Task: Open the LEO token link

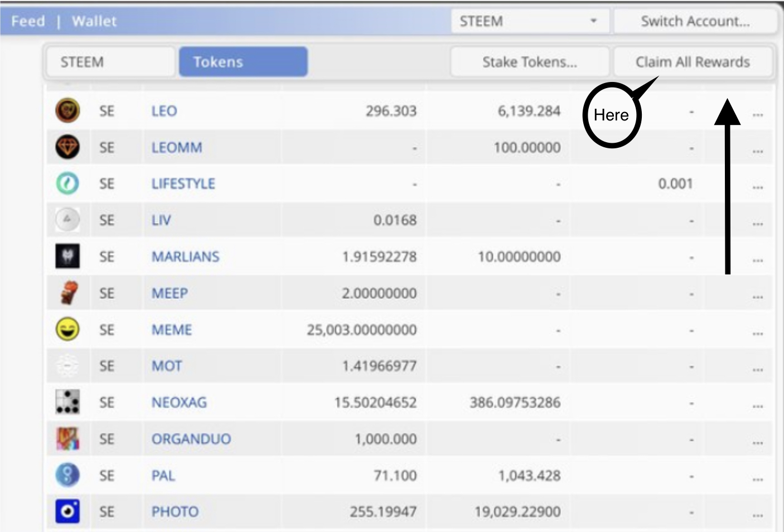Action: click(x=164, y=111)
